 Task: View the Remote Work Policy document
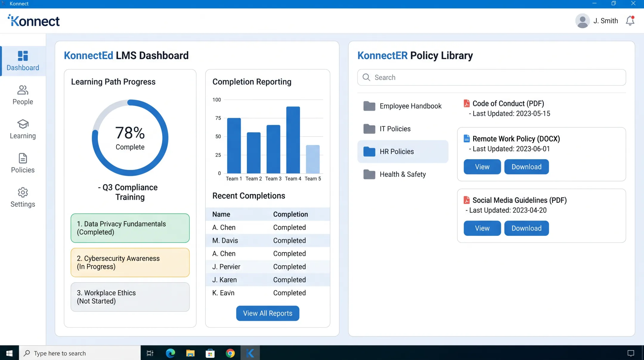point(482,167)
